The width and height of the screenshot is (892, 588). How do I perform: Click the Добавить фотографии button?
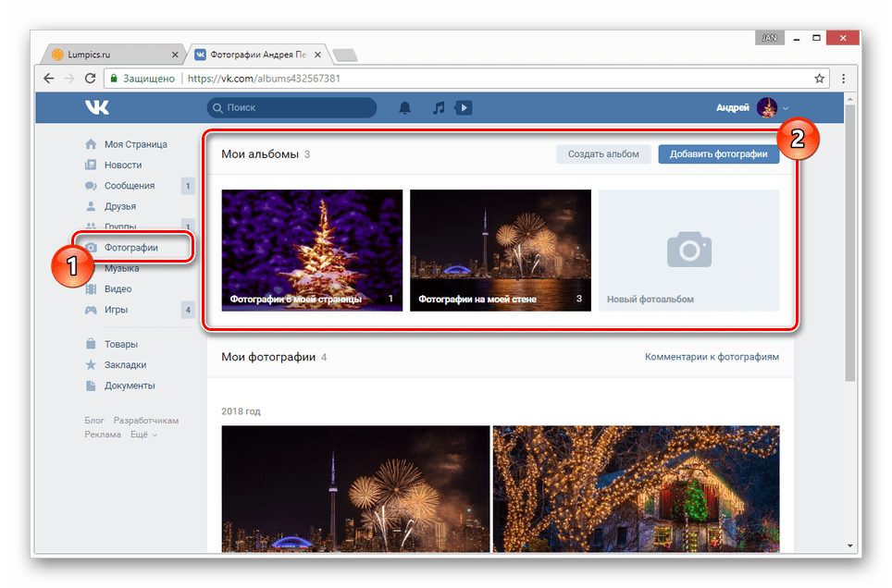click(x=718, y=154)
